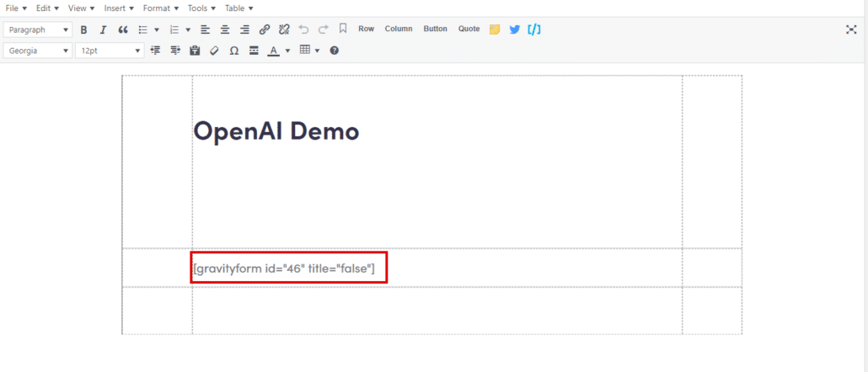Expand bulleted list style arrow

pos(157,29)
